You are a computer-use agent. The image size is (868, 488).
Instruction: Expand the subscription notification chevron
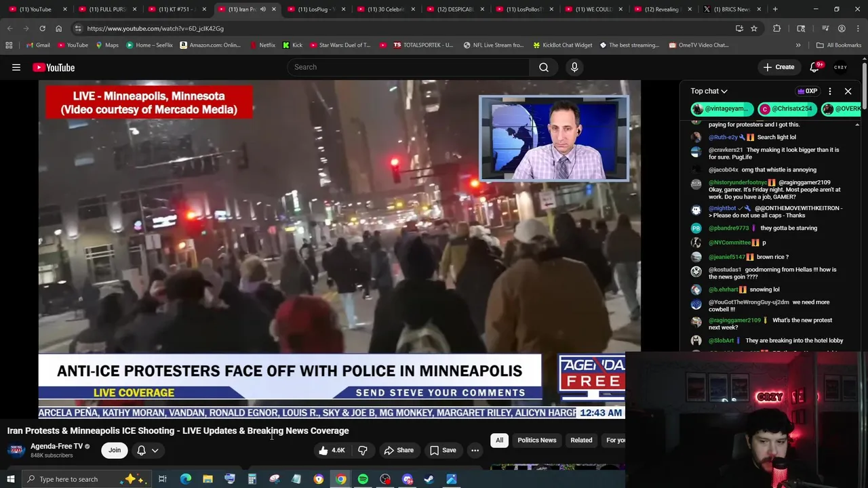tap(155, 450)
